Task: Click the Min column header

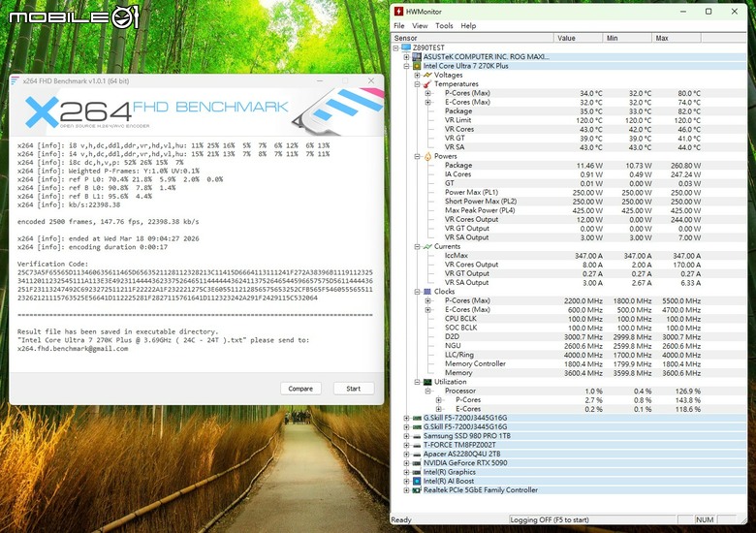Action: click(x=627, y=38)
